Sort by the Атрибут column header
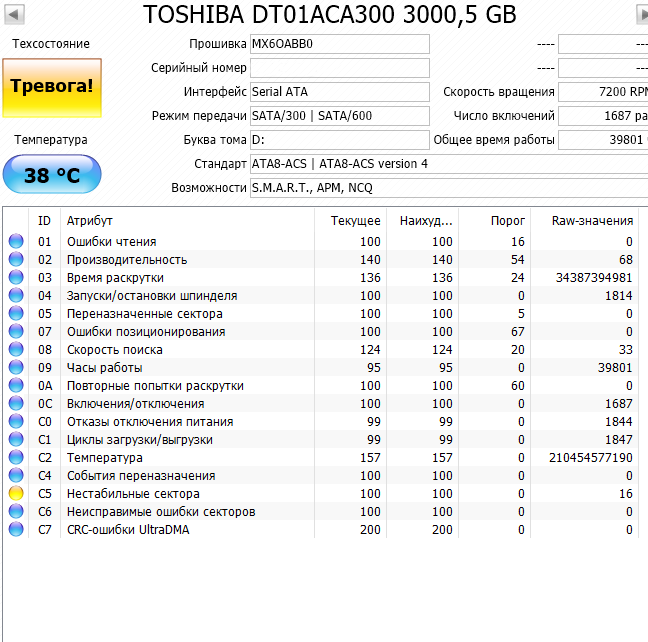The height and width of the screenshot is (642, 648). pyautogui.click(x=187, y=221)
